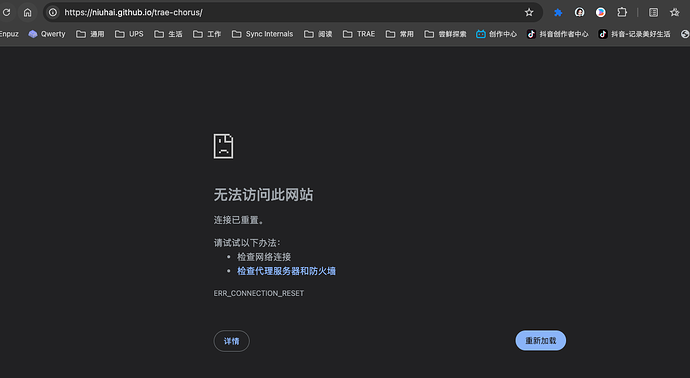Screen dimensions: 690x378
Task: Open the Qwerty bookmark
Action: (x=47, y=34)
